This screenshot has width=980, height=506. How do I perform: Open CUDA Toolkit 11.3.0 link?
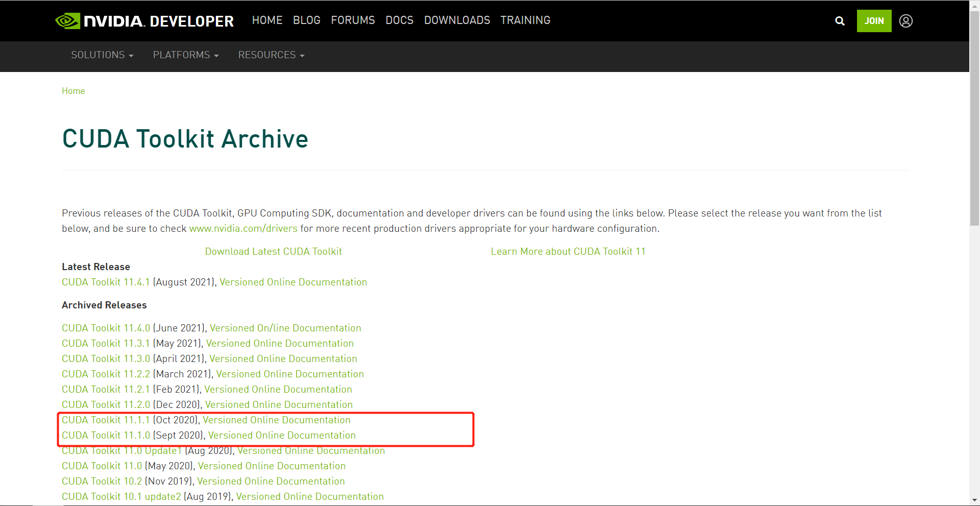coord(106,359)
